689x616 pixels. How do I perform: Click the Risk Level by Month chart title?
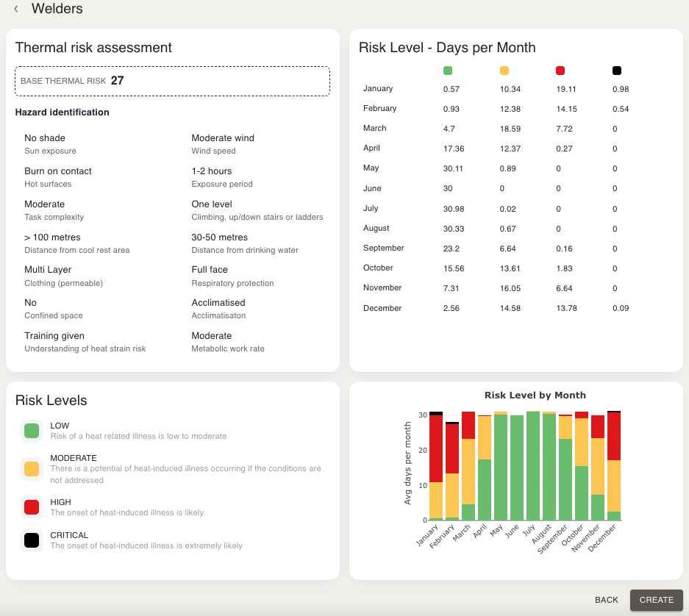point(535,395)
